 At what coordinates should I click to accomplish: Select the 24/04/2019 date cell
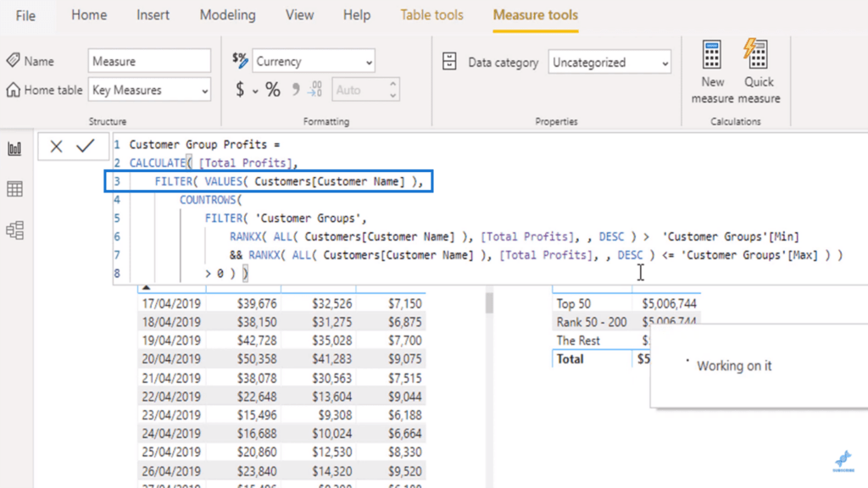171,434
